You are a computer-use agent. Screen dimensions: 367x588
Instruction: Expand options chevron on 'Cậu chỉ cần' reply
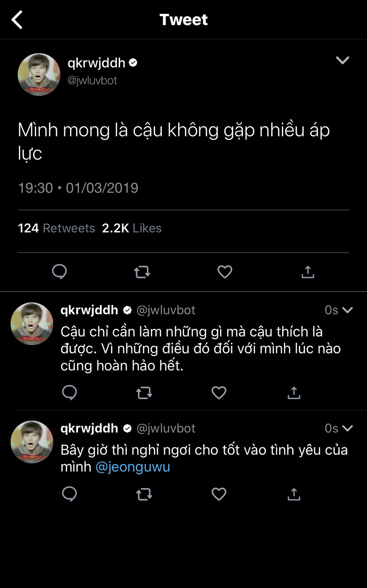point(347,310)
